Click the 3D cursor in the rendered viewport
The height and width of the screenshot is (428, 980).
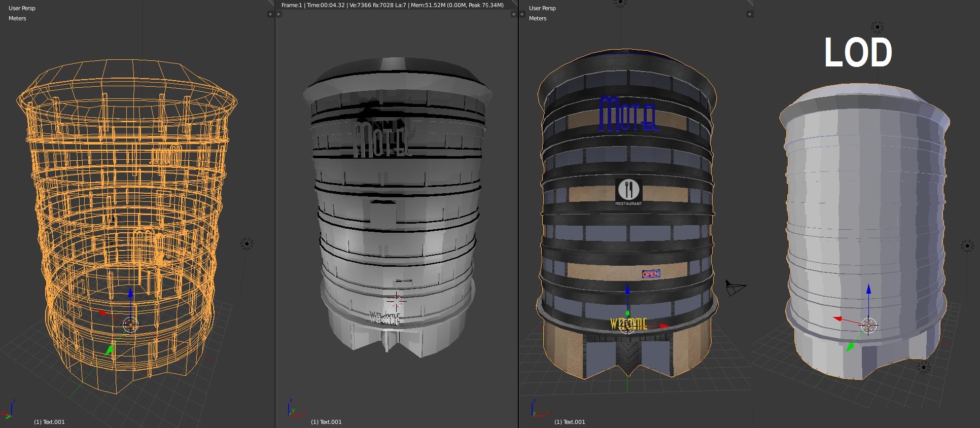(396, 301)
